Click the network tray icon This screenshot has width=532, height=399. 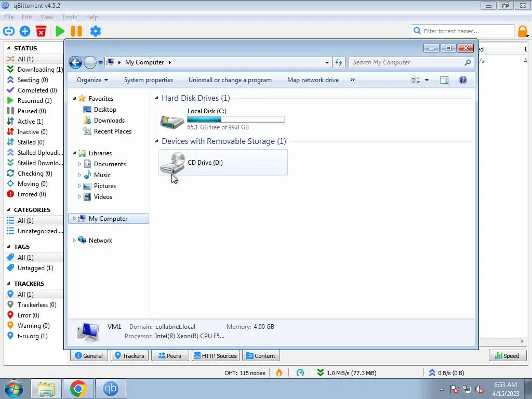click(x=467, y=390)
